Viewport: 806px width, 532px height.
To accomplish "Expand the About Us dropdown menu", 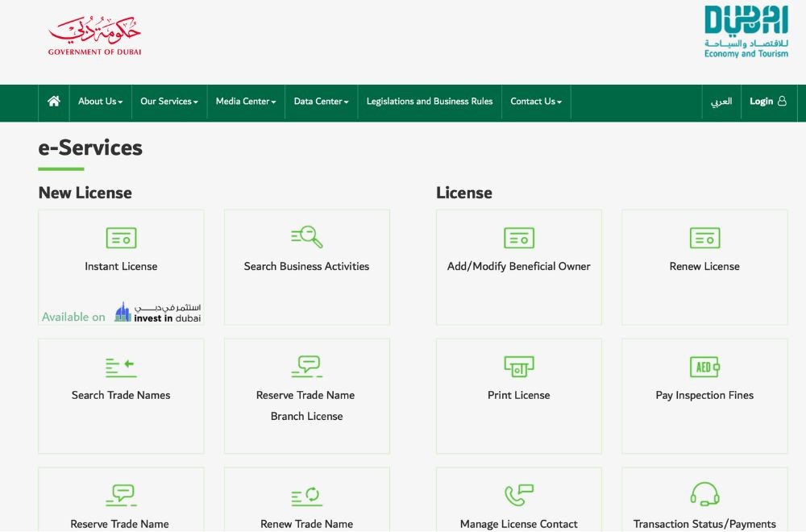I will point(101,102).
